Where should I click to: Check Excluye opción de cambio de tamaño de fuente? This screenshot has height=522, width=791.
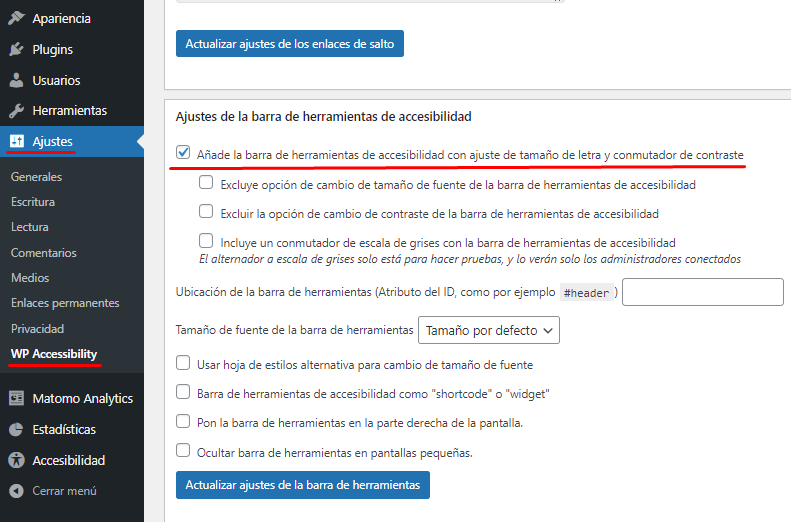click(x=206, y=182)
